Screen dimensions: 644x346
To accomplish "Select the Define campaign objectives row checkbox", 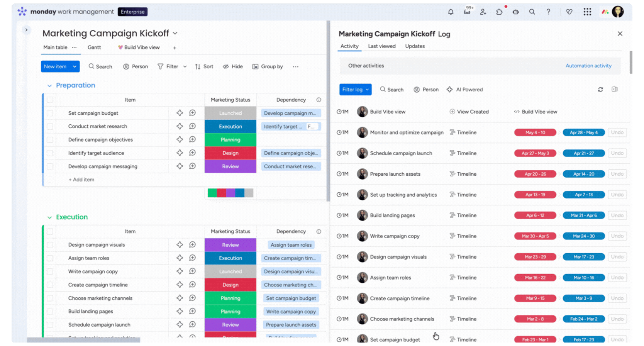I will pos(50,140).
